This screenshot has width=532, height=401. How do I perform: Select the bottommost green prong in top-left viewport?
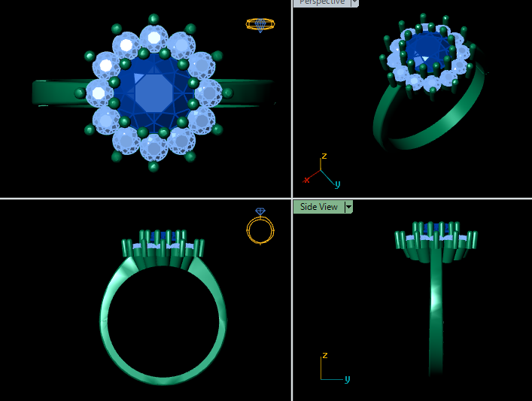click(154, 166)
